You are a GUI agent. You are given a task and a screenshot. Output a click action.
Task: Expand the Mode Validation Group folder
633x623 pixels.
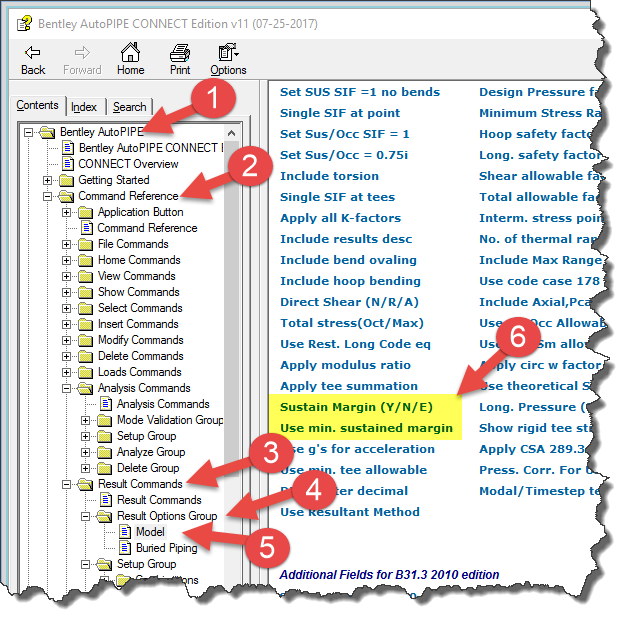click(x=85, y=420)
